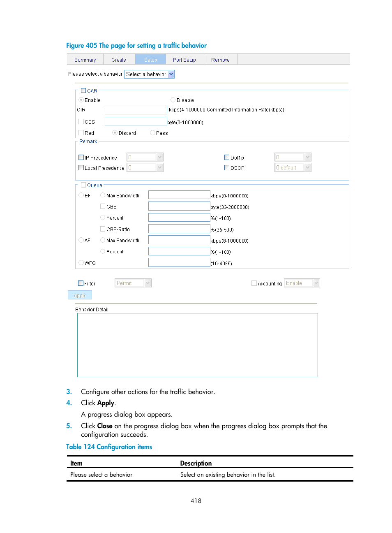Check the IP Precedence checkbox
The width and height of the screenshot is (392, 533).
point(81,157)
